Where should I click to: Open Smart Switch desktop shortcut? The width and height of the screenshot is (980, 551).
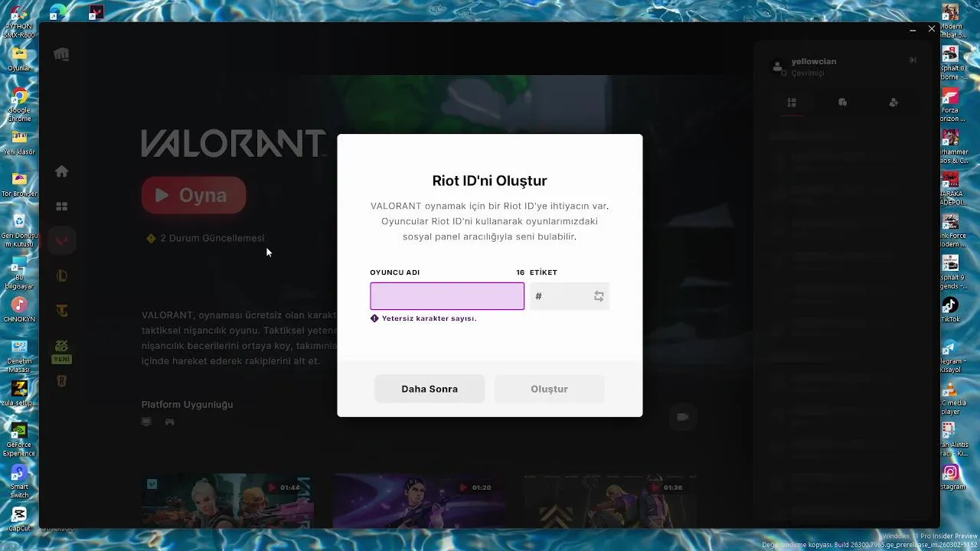(19, 481)
